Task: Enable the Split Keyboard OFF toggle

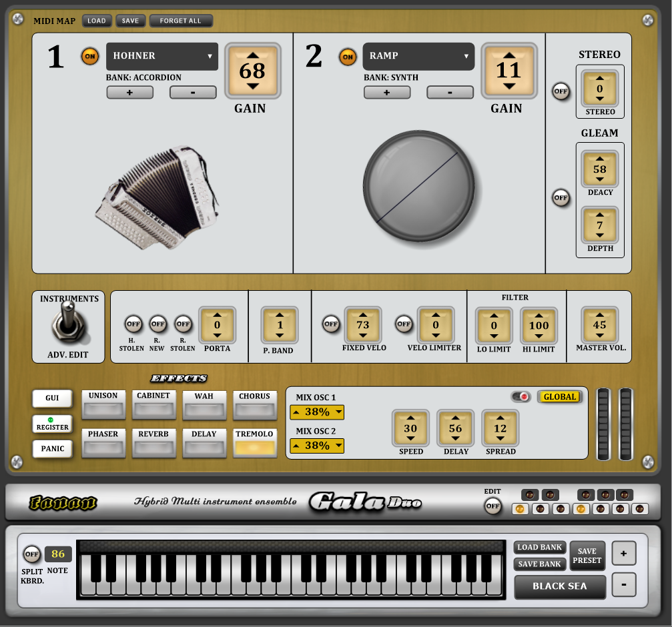Action: [31, 554]
